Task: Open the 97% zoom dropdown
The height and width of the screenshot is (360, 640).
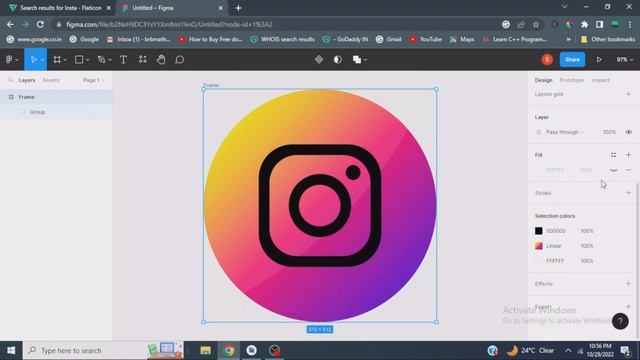Action: click(624, 60)
